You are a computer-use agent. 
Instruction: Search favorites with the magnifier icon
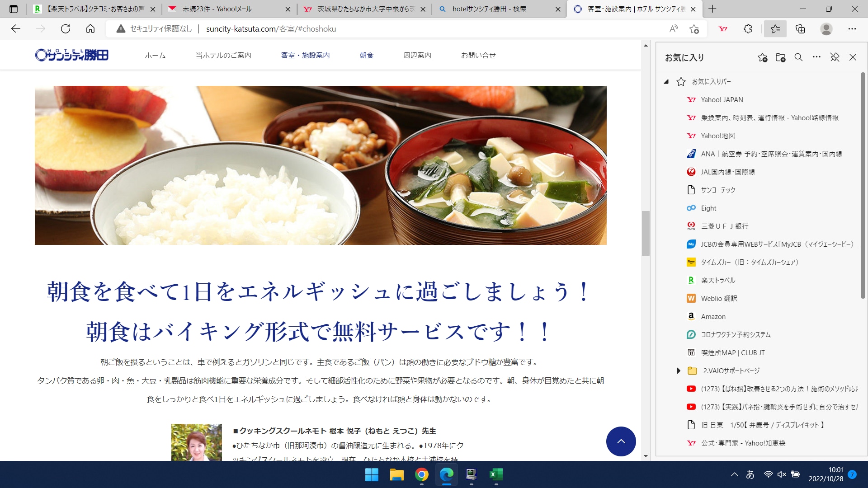(799, 57)
